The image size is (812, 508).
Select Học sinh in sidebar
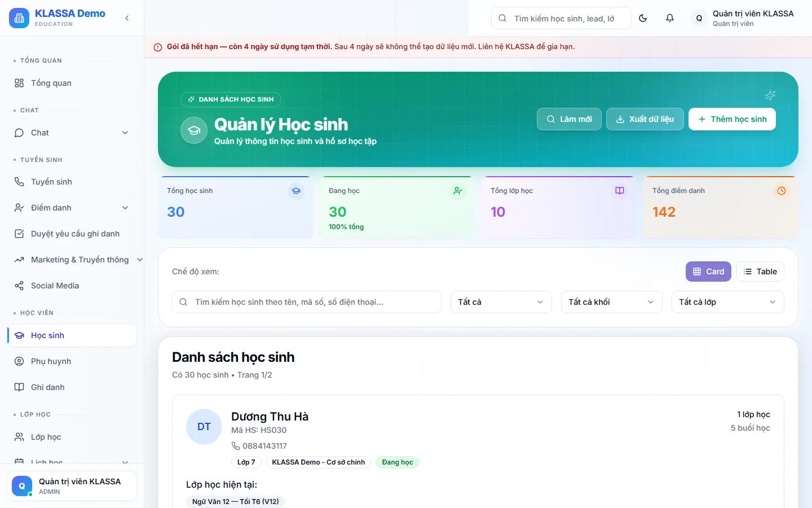(x=72, y=335)
